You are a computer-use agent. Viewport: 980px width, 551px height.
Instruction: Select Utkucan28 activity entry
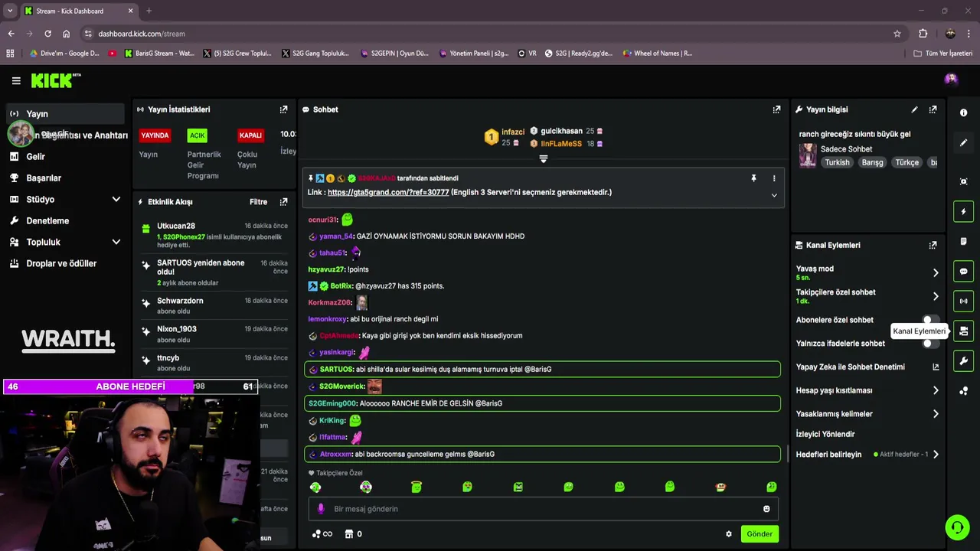(214, 236)
